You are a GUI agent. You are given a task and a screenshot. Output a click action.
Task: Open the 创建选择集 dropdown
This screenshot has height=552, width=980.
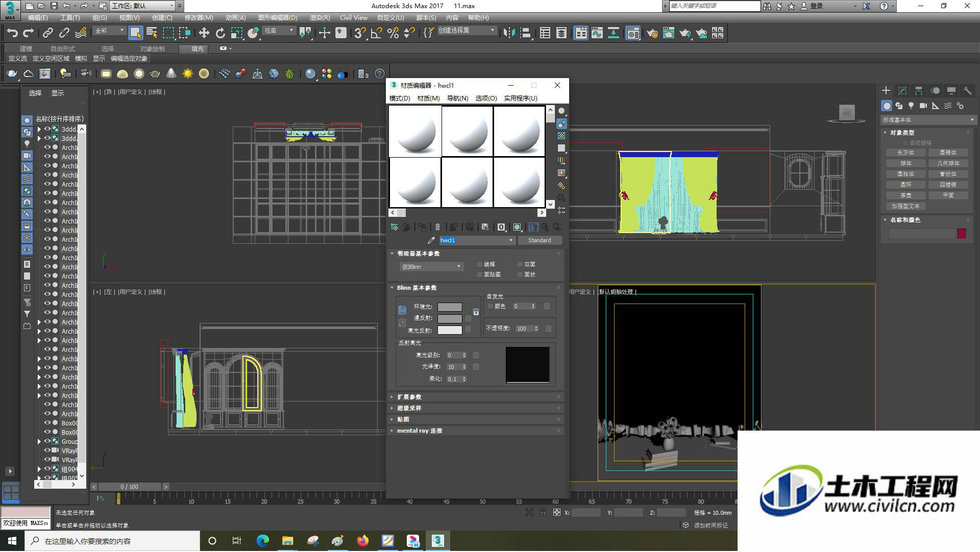click(467, 31)
